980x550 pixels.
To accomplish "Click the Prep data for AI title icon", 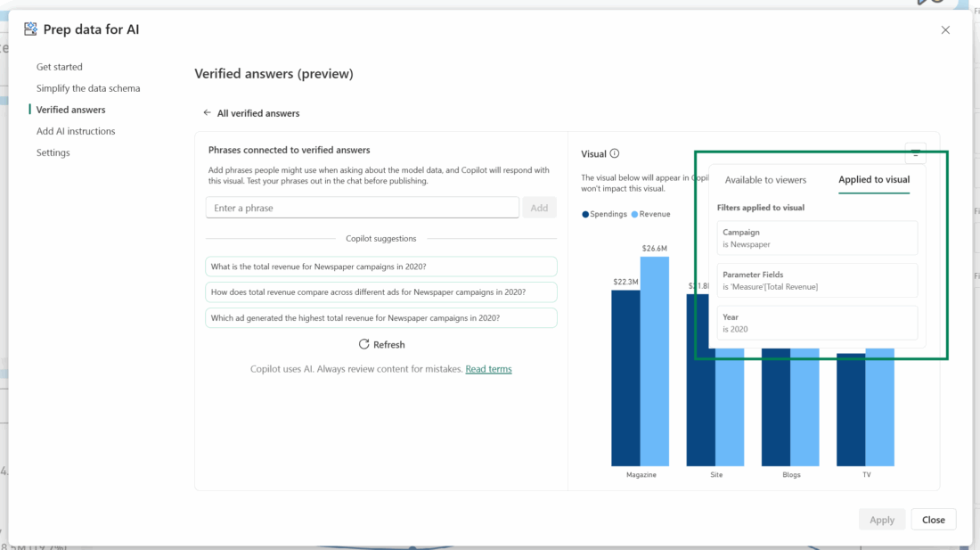I will [x=30, y=29].
